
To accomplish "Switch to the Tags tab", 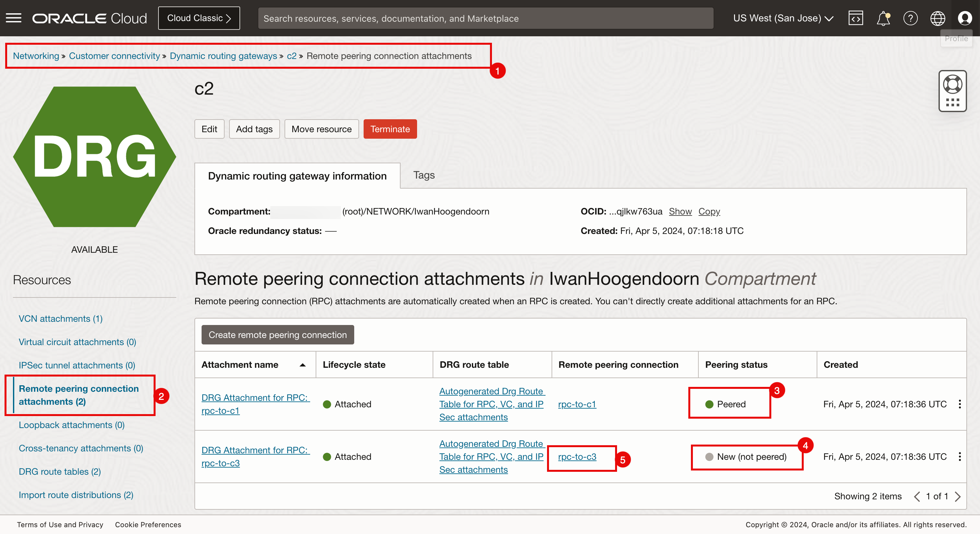I will click(x=424, y=175).
